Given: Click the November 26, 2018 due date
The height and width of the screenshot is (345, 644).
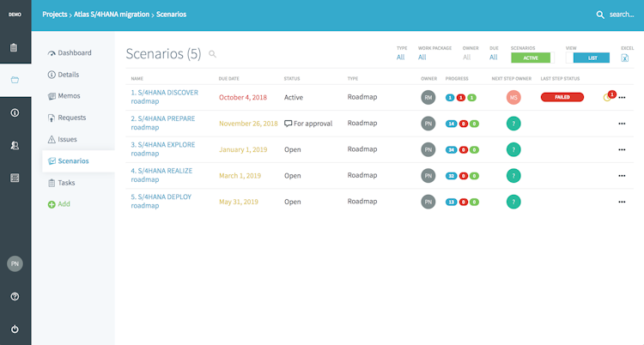Looking at the screenshot, I should click(248, 124).
